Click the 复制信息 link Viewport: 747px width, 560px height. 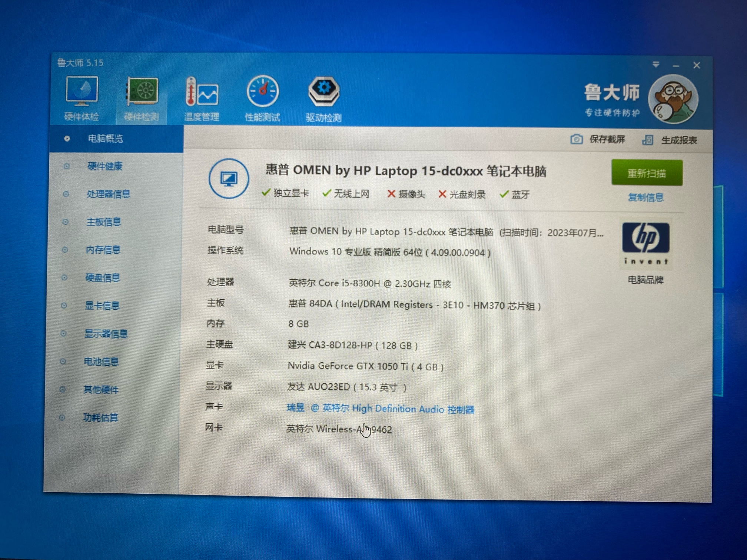point(645,197)
